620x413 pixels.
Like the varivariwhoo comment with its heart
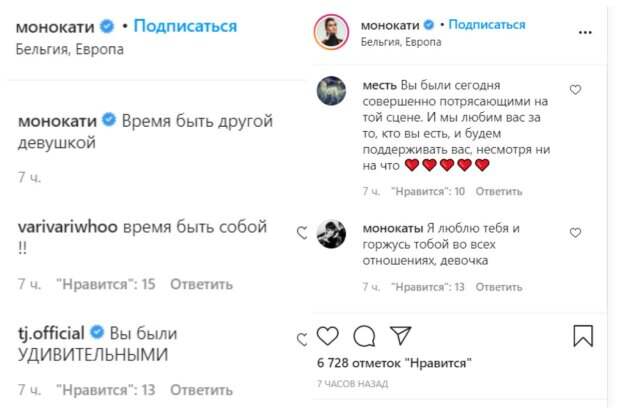302,233
